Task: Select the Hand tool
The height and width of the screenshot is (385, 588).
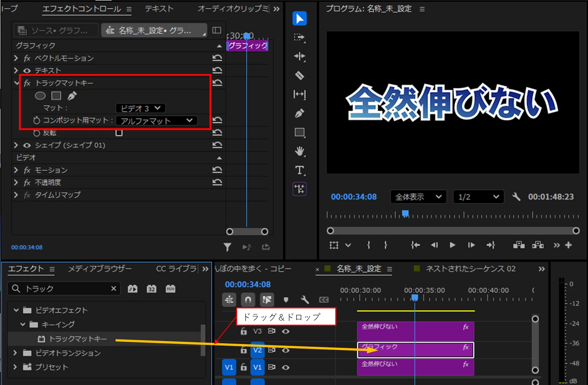Action: [x=300, y=151]
